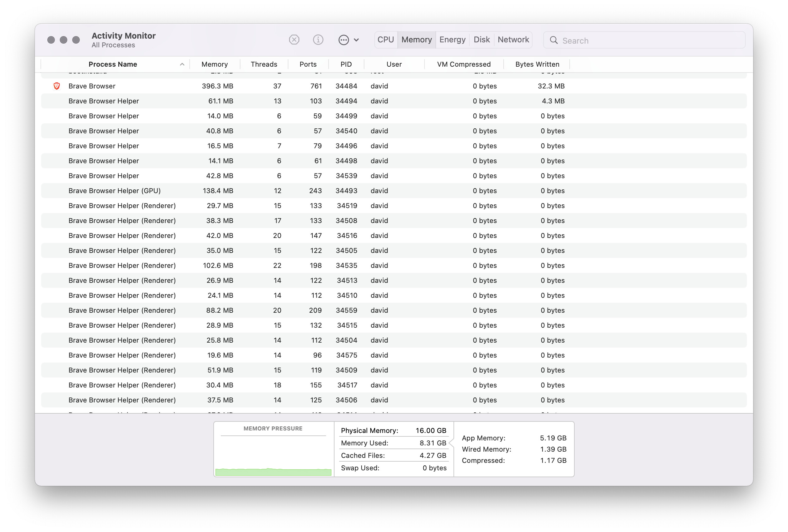This screenshot has height=532, width=788.
Task: Select Brave Browser Helper with PID 34498
Action: click(394, 161)
